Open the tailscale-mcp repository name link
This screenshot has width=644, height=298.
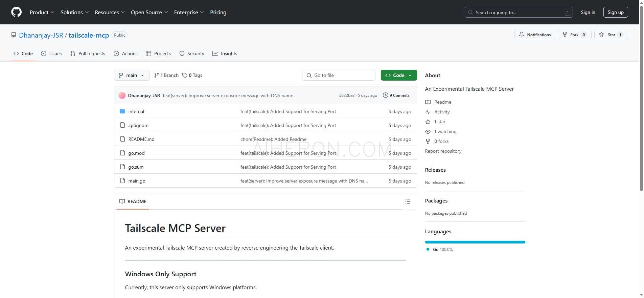tap(89, 35)
